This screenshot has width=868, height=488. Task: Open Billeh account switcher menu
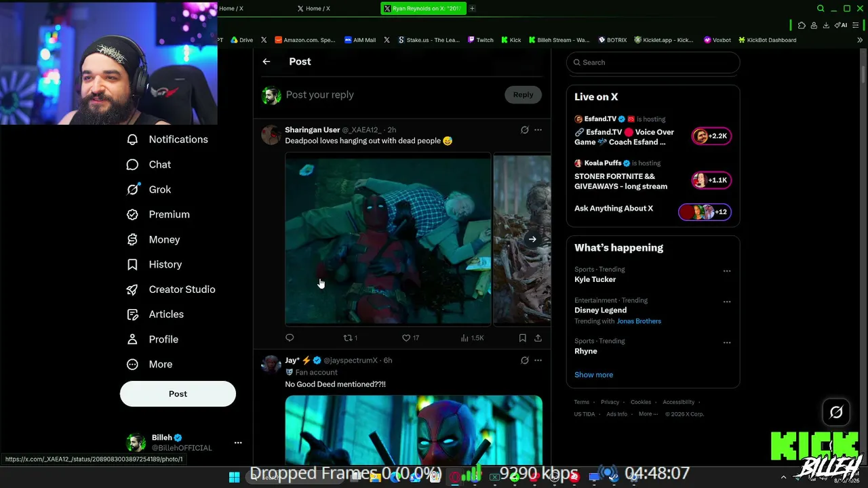pyautogui.click(x=238, y=443)
